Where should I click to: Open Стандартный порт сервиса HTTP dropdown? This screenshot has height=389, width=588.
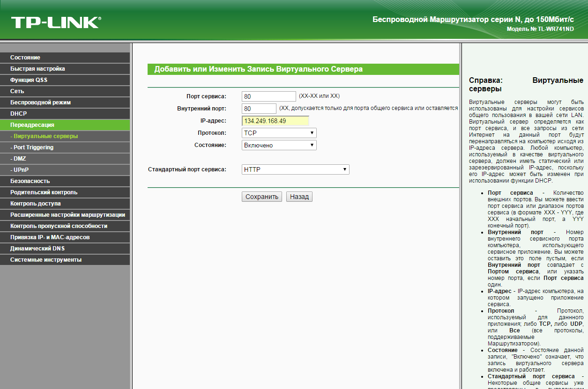click(x=296, y=169)
